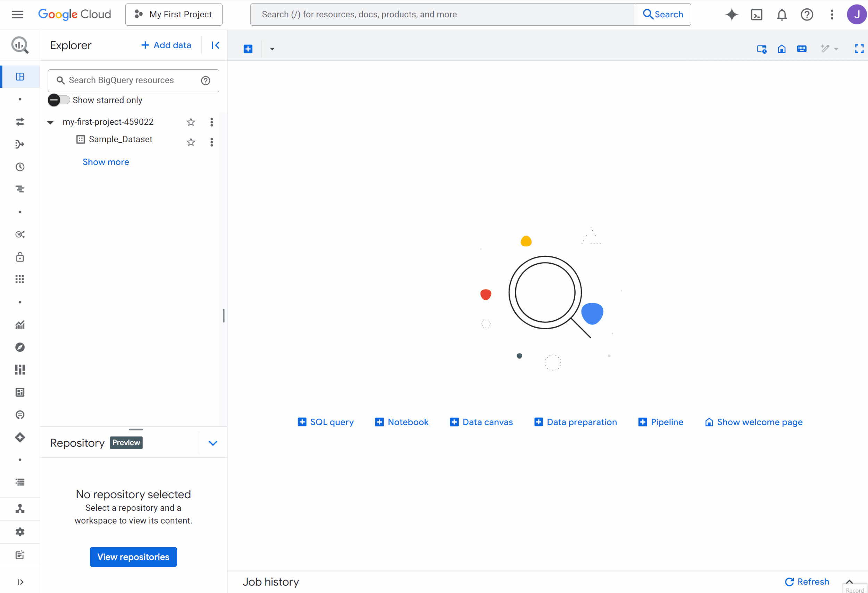Click the nine-dot grid sidebar icon
Image resolution: width=868 pixels, height=593 pixels.
pyautogui.click(x=20, y=279)
